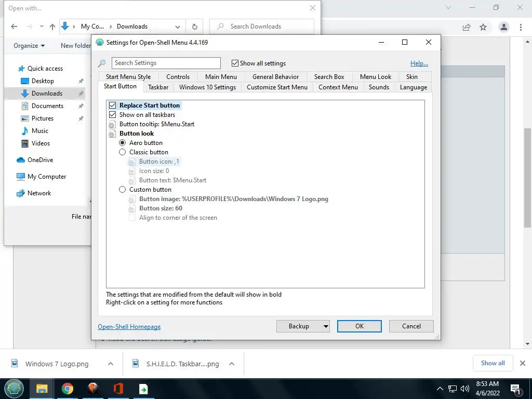Switch to the Taskbar tab
The image size is (532, 399).
(x=158, y=87)
